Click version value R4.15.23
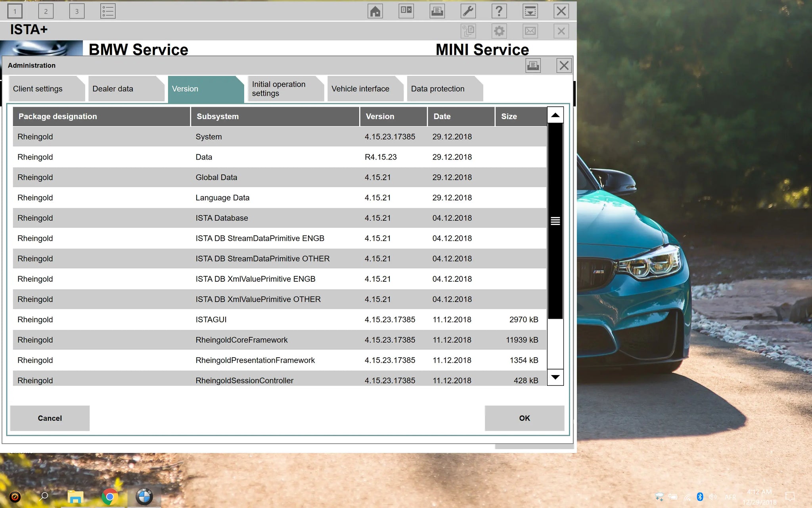Image resolution: width=812 pixels, height=508 pixels. [381, 157]
